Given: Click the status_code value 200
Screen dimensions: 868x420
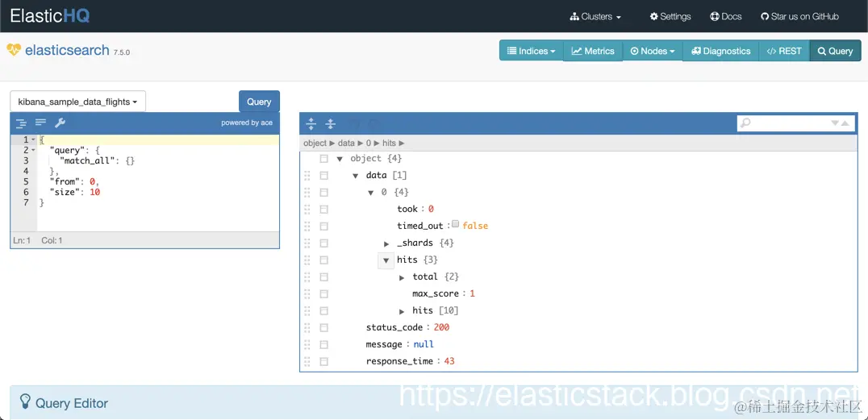Looking at the screenshot, I should pyautogui.click(x=441, y=327).
